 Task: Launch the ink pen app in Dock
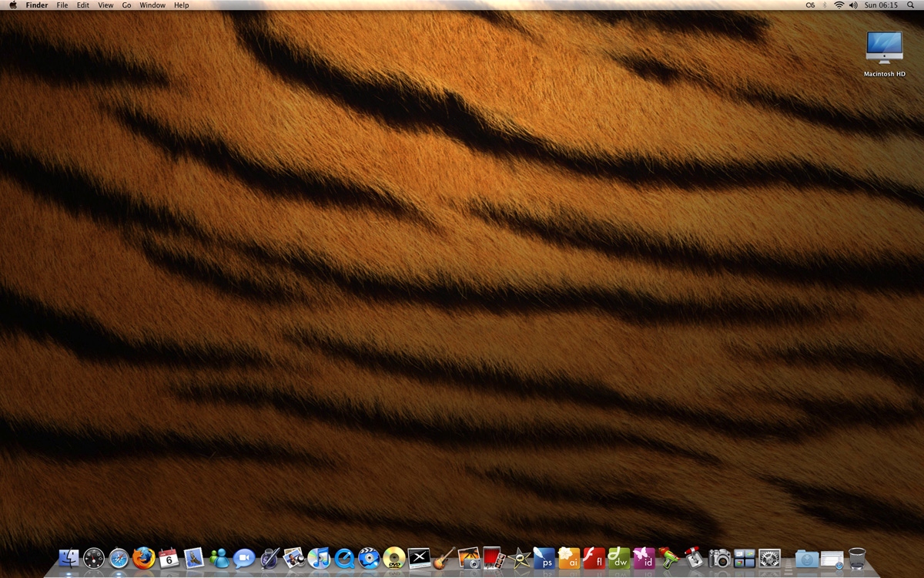pyautogui.click(x=269, y=558)
